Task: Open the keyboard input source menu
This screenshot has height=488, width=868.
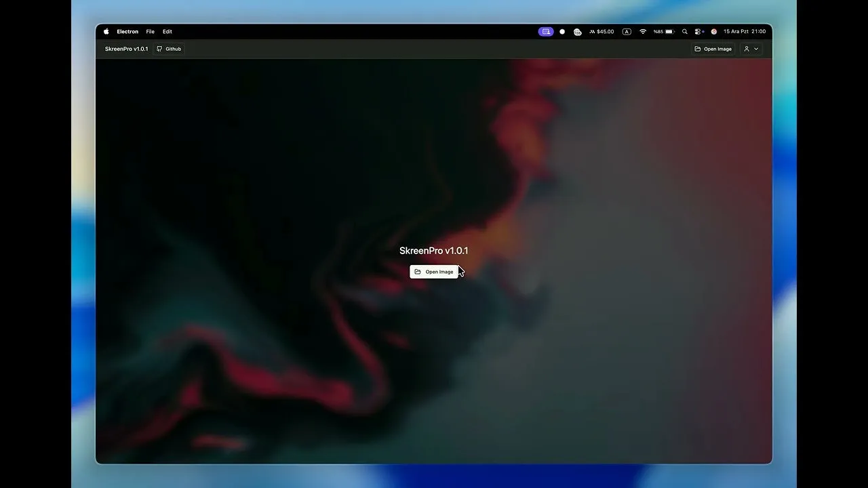Action: pyautogui.click(x=627, y=32)
